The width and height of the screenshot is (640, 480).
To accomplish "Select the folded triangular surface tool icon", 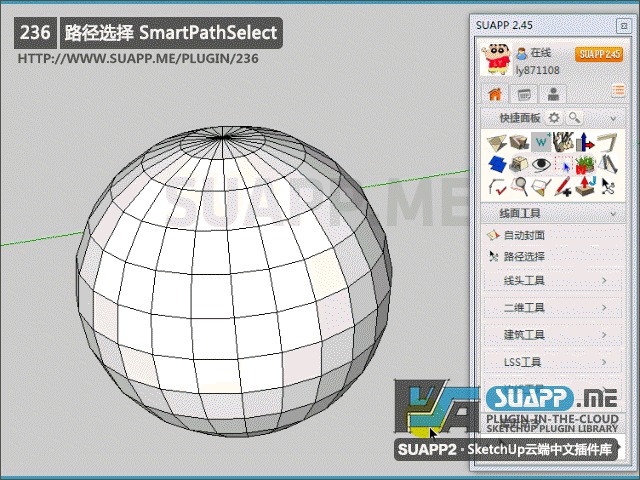I will coord(497,142).
